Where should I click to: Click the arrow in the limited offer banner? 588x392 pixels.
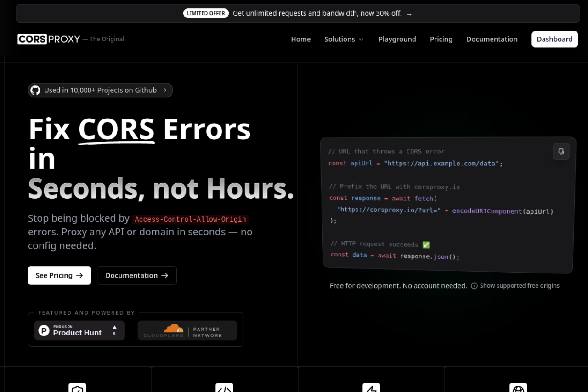point(409,14)
